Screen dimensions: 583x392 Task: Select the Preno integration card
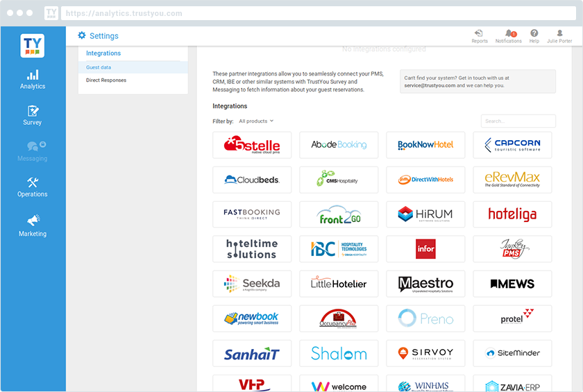[425, 318]
